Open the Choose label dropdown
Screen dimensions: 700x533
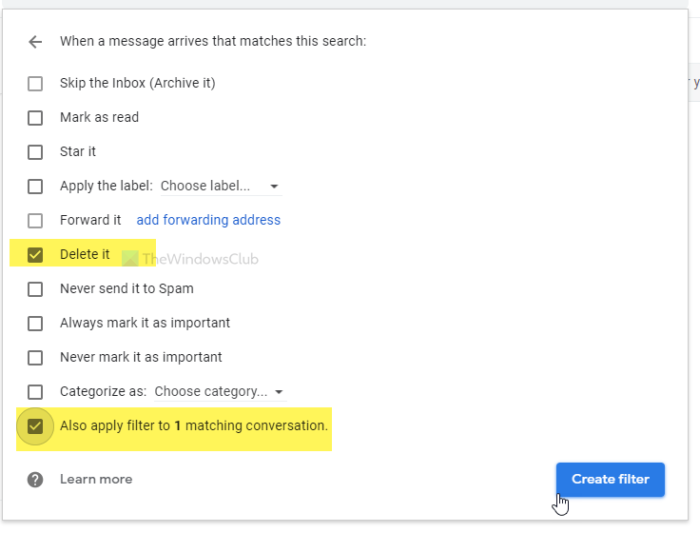(x=220, y=186)
